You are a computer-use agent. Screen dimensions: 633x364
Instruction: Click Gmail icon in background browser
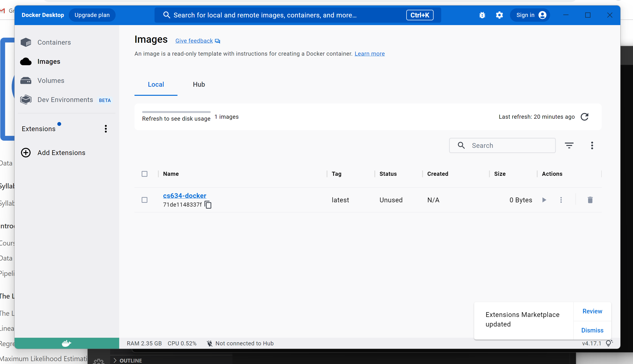2,11
